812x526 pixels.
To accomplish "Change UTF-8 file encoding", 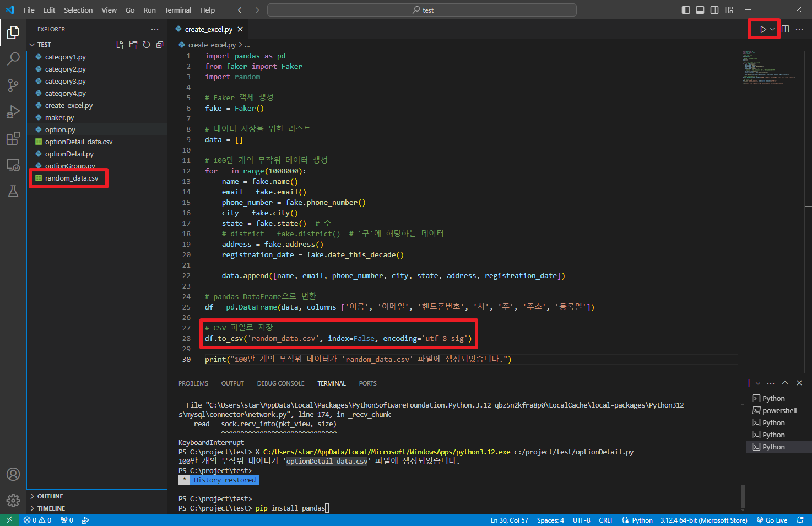I will pos(581,520).
